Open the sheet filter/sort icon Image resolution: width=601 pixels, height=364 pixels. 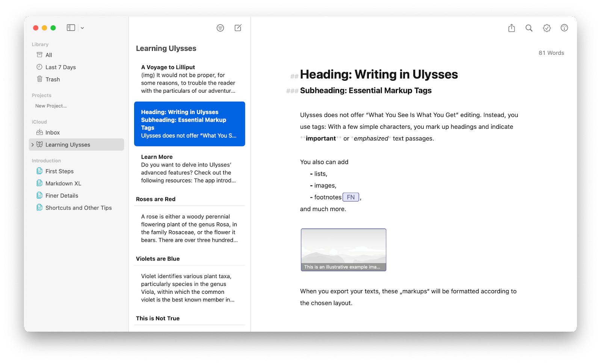point(220,28)
